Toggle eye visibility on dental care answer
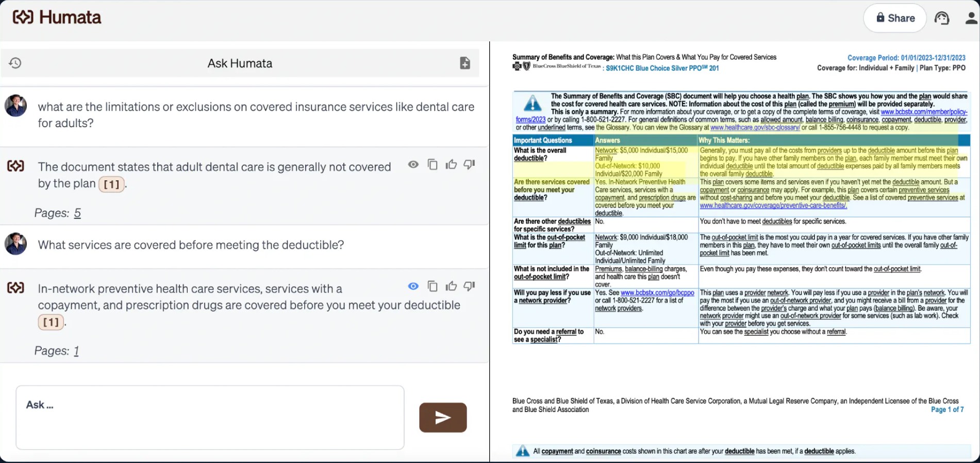Viewport: 980px width, 463px height. pyautogui.click(x=413, y=164)
